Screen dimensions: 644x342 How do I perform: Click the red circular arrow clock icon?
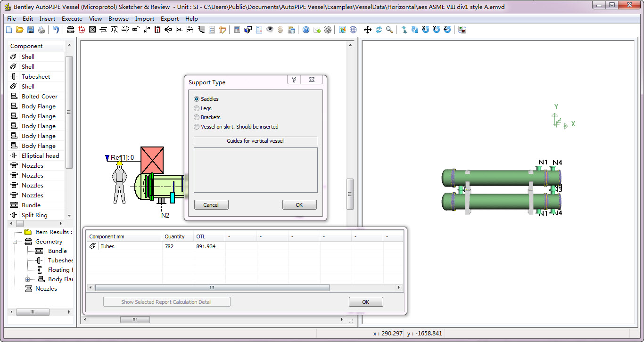[82, 30]
